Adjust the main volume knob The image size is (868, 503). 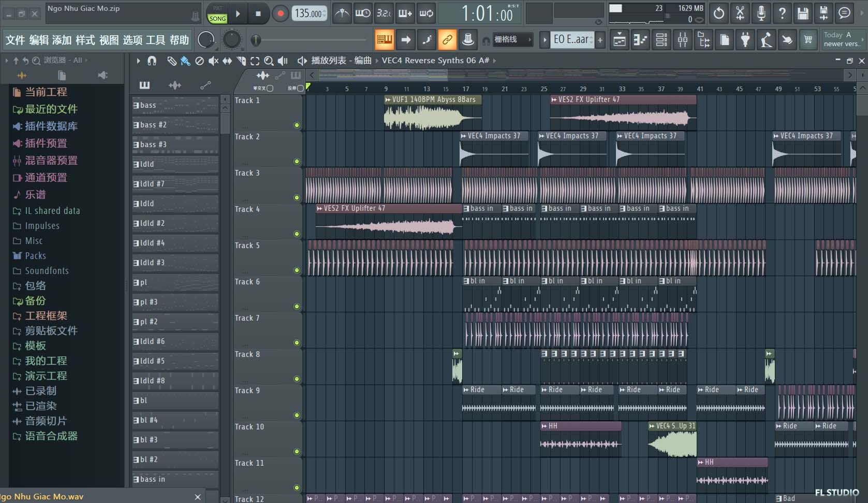[x=206, y=39]
